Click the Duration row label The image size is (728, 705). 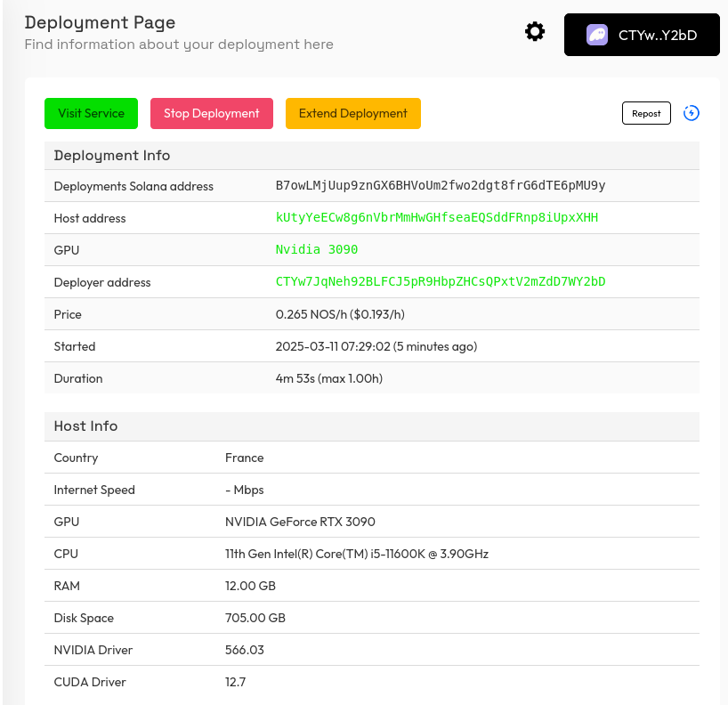click(78, 378)
